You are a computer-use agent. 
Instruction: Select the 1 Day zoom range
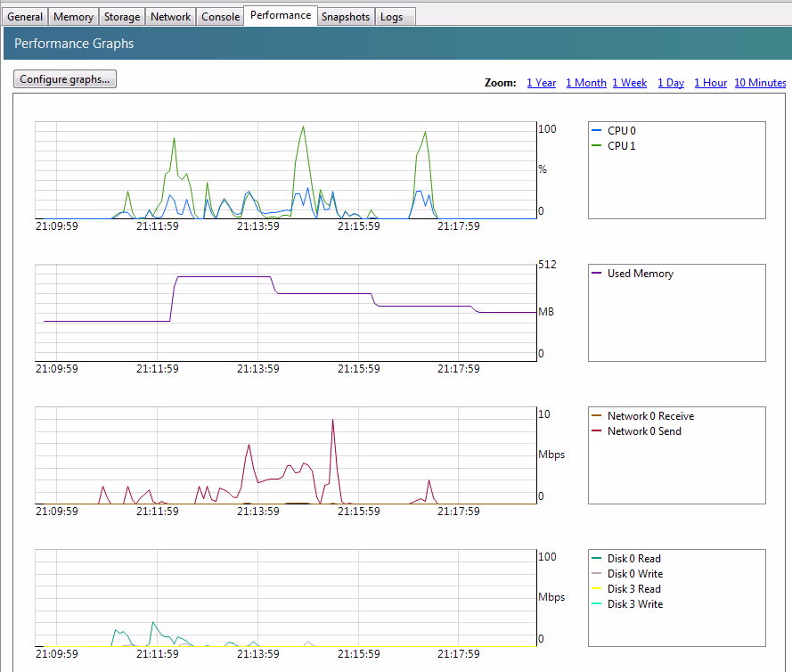click(x=671, y=83)
